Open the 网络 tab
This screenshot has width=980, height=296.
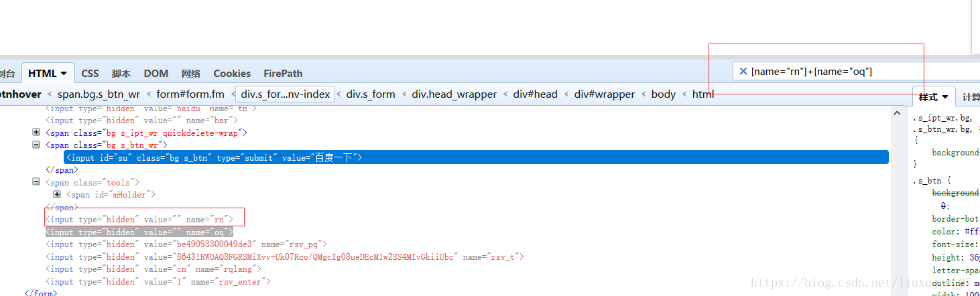(x=191, y=74)
